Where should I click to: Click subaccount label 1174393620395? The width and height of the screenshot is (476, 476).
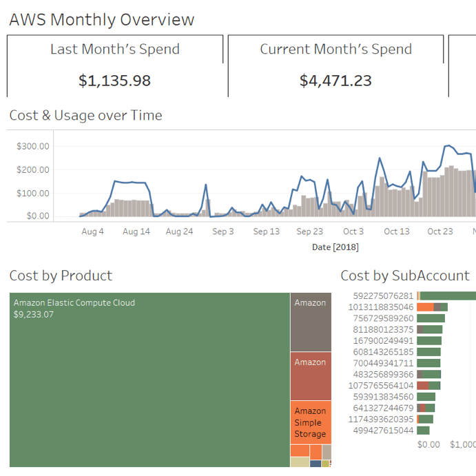coord(381,419)
